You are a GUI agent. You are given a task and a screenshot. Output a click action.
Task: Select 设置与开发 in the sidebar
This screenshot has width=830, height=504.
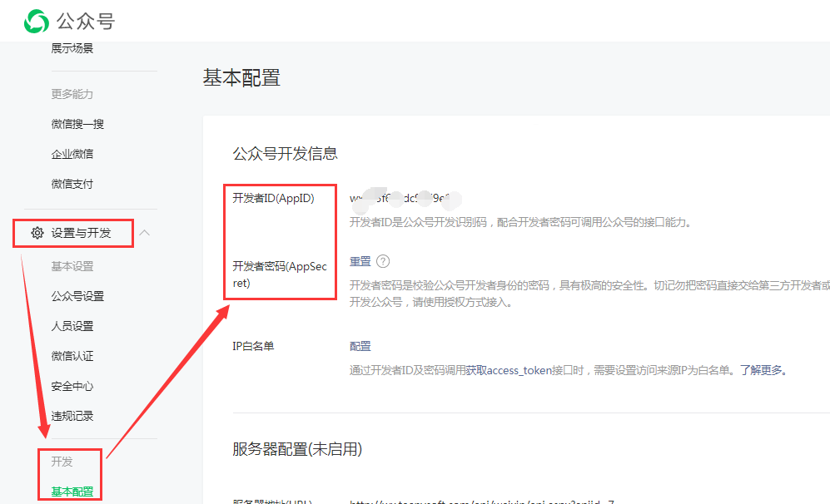(x=81, y=233)
